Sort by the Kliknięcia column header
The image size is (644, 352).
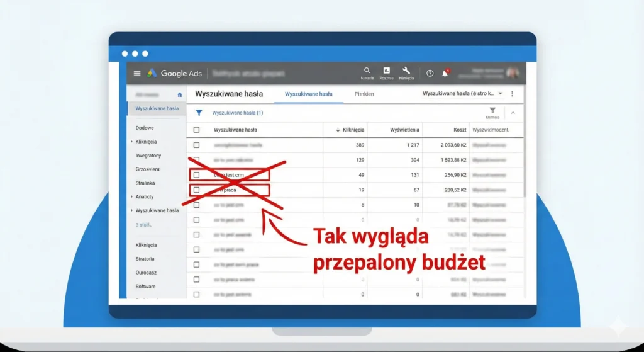click(x=350, y=130)
